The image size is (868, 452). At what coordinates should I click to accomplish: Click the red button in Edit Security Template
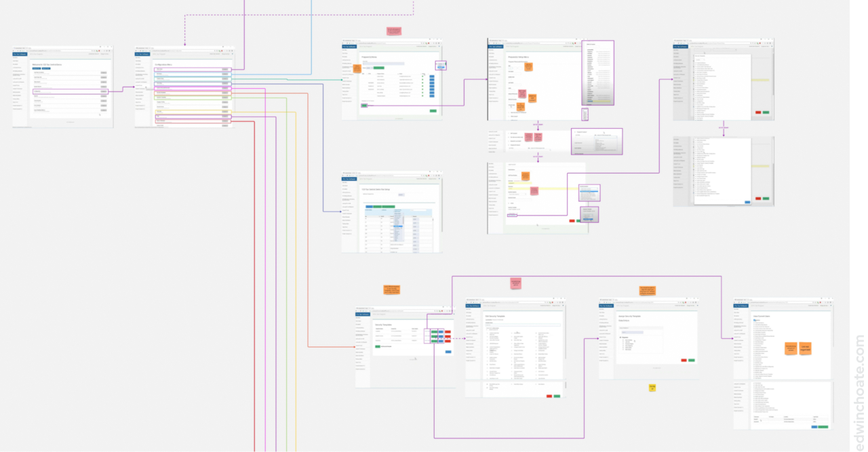pyautogui.click(x=549, y=396)
